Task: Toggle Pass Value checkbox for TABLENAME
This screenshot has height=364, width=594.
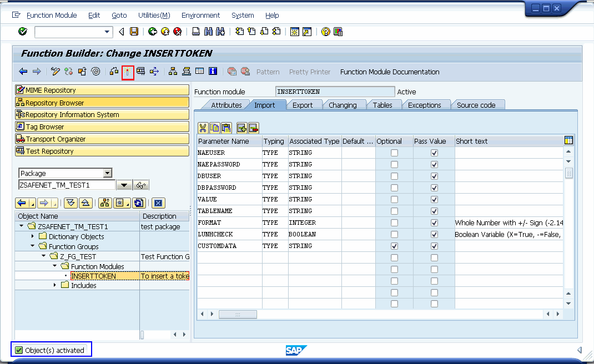Action: [434, 211]
